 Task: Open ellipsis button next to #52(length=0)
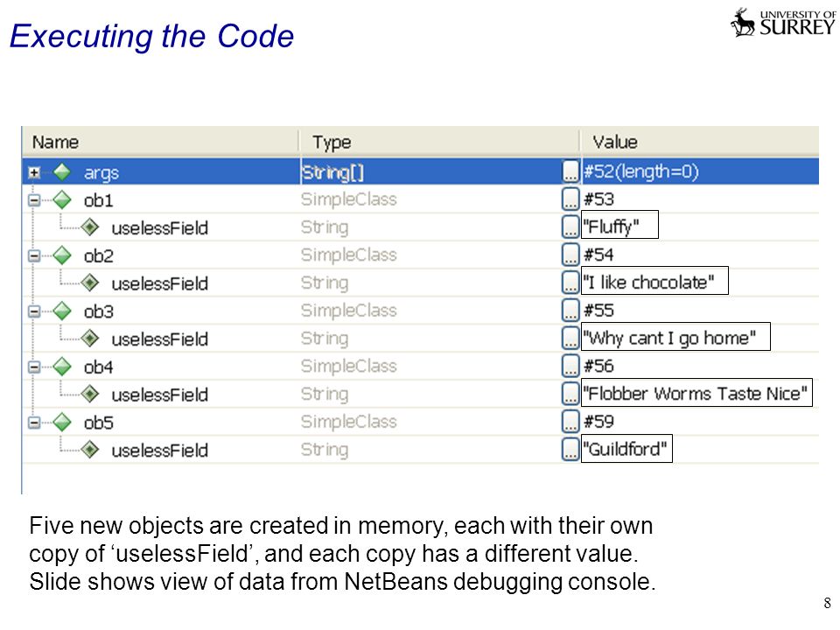point(570,171)
